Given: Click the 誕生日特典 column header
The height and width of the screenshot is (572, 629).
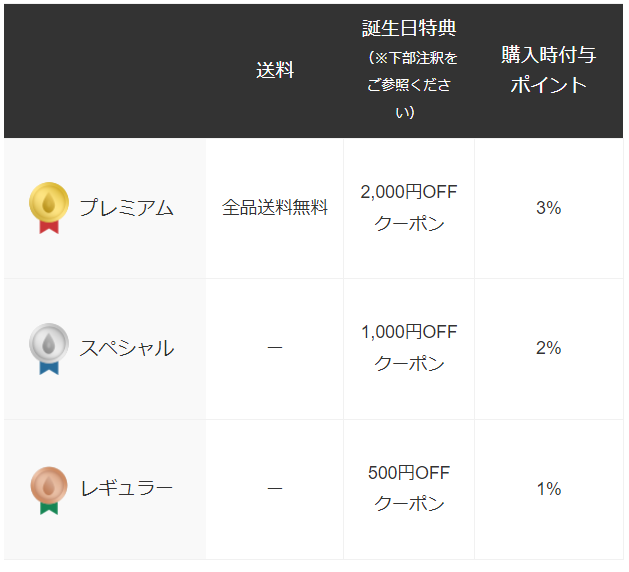Looking at the screenshot, I should [409, 28].
